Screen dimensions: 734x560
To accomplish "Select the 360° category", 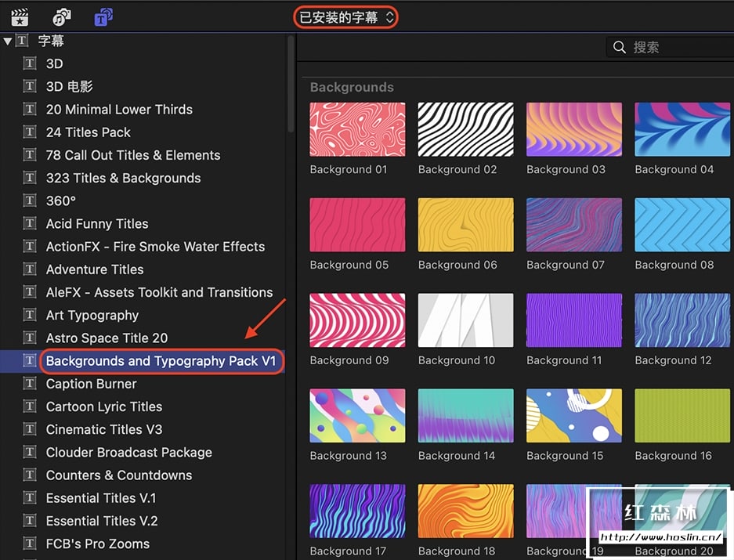I will 61,201.
